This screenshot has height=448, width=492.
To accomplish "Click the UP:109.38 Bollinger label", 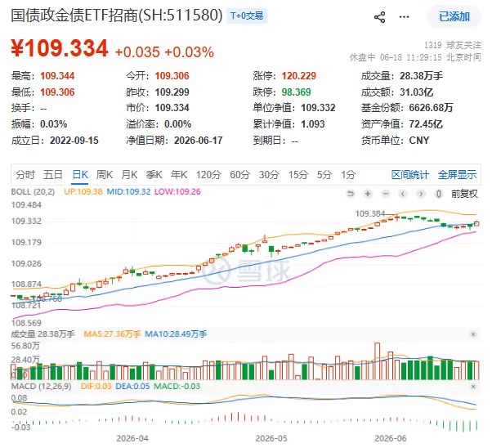I will (83, 192).
